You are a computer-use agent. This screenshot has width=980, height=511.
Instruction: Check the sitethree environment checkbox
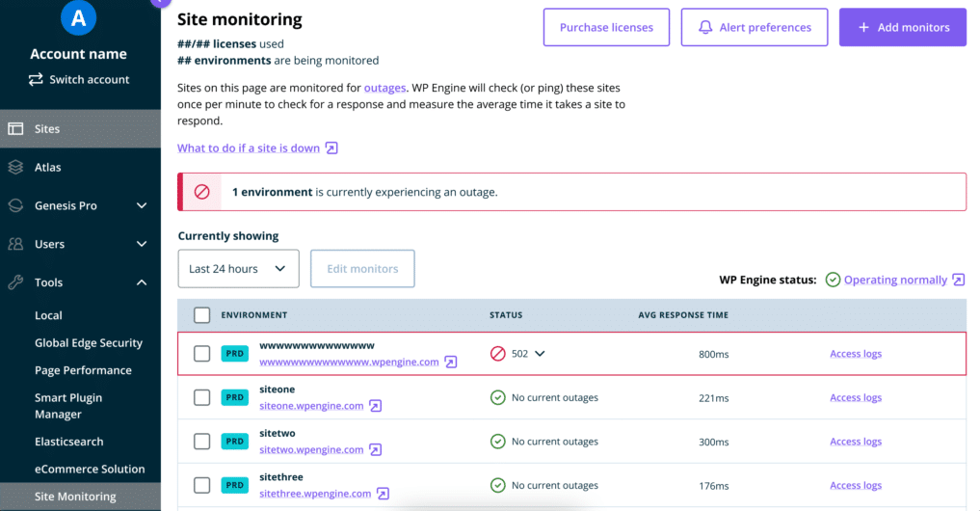pos(201,485)
